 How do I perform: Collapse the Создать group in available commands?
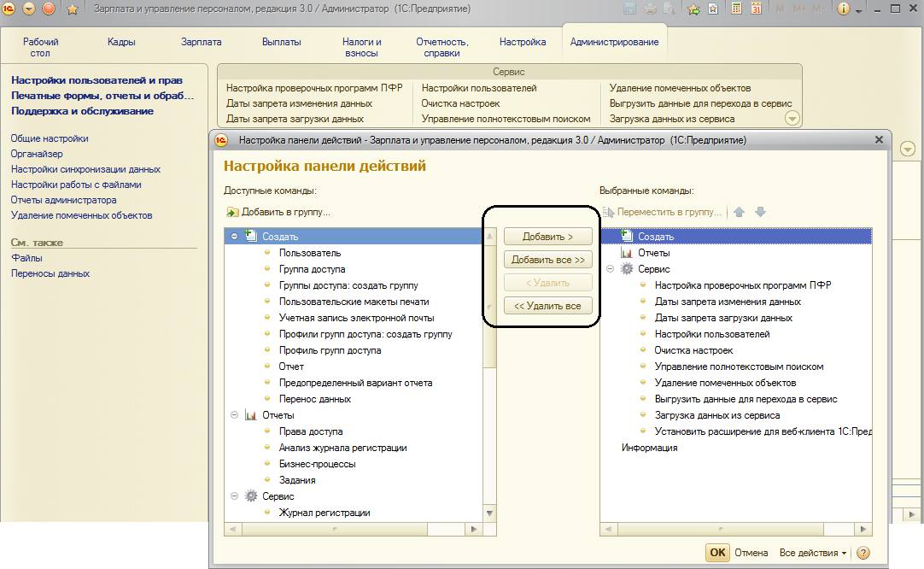tap(233, 237)
